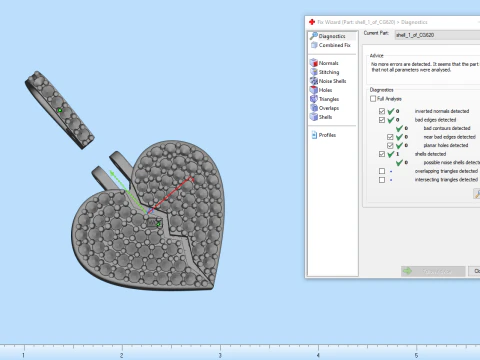Open the Combined Fix page
480x360 pixels.
(331, 45)
